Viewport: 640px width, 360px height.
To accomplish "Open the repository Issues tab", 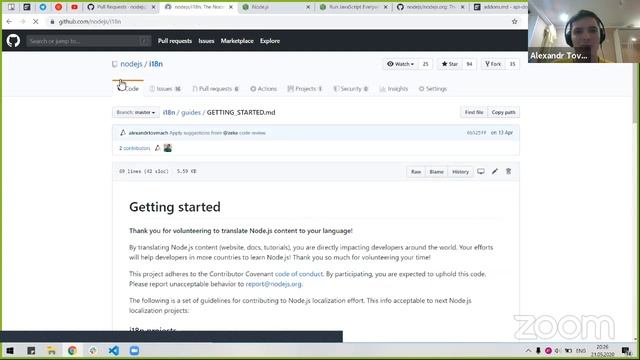I will tap(165, 89).
